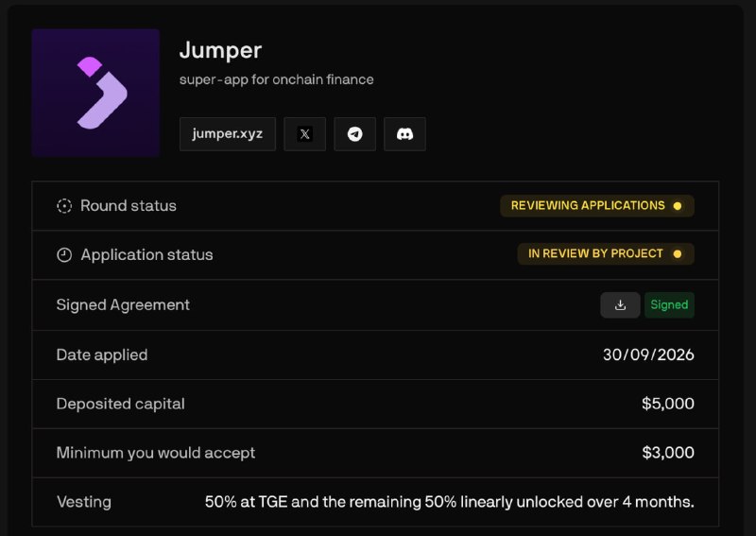Click the yellow dot in In Review badge

coord(678,253)
